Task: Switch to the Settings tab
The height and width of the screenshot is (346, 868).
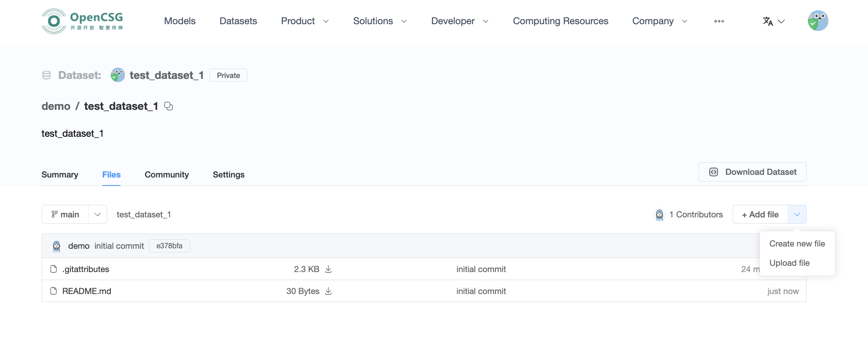Action: (x=228, y=174)
